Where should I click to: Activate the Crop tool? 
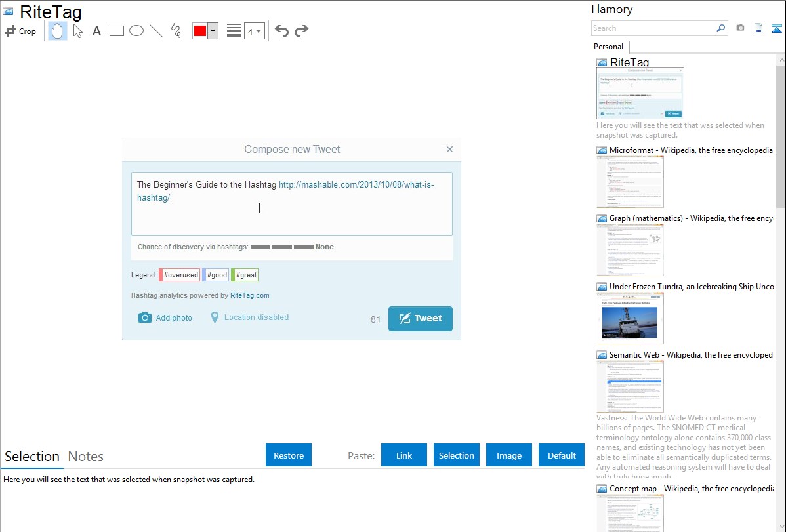point(20,31)
